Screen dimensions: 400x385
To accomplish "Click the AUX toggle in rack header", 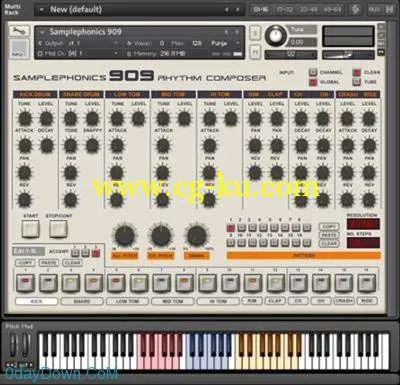I will [374, 9].
